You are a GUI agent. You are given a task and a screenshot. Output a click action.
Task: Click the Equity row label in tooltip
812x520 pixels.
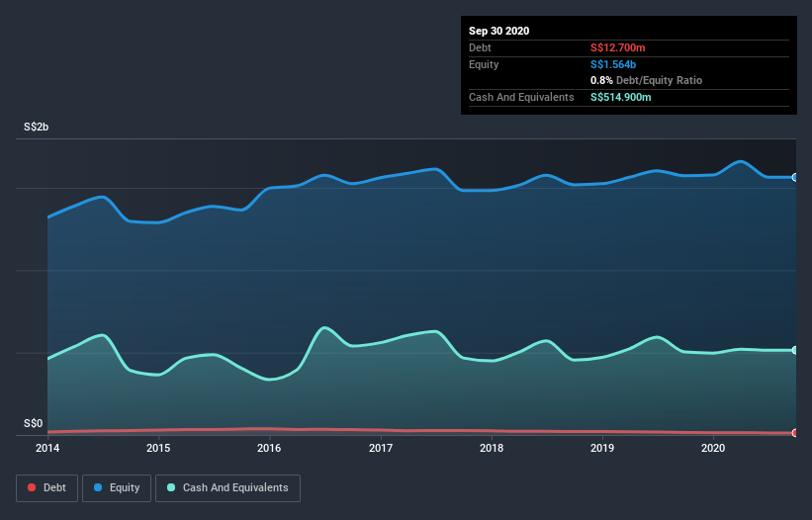pyautogui.click(x=484, y=64)
